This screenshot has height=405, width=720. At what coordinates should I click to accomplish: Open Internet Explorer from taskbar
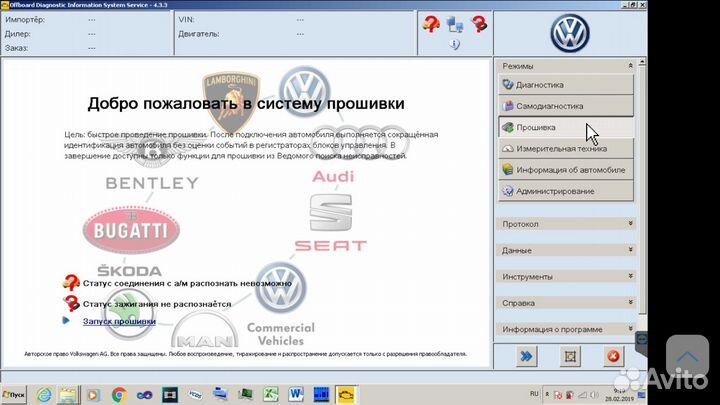tap(44, 394)
